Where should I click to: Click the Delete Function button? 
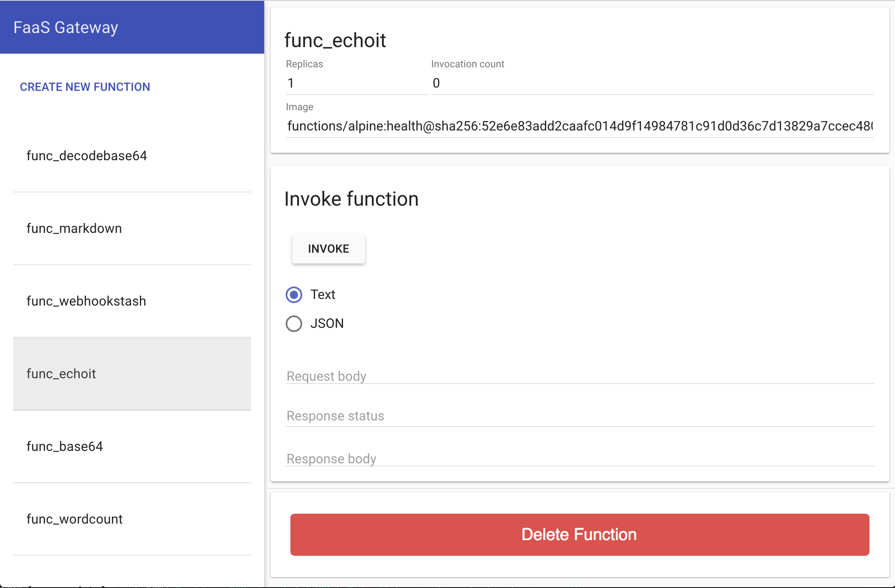coord(580,534)
